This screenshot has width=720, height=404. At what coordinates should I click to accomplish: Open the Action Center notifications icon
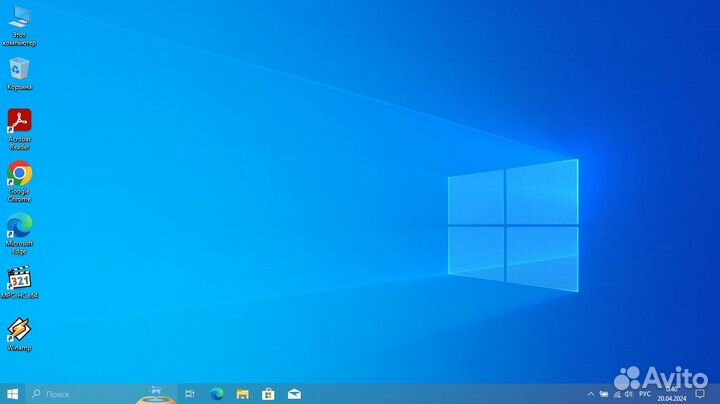point(700,394)
